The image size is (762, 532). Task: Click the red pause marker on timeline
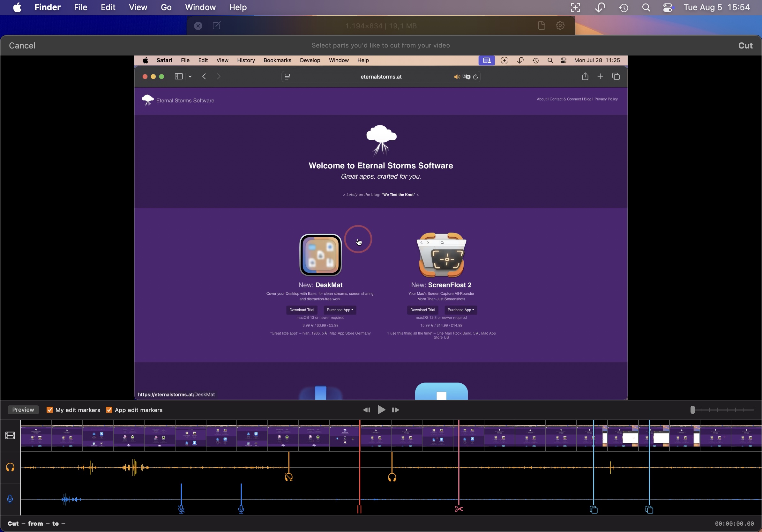(359, 509)
